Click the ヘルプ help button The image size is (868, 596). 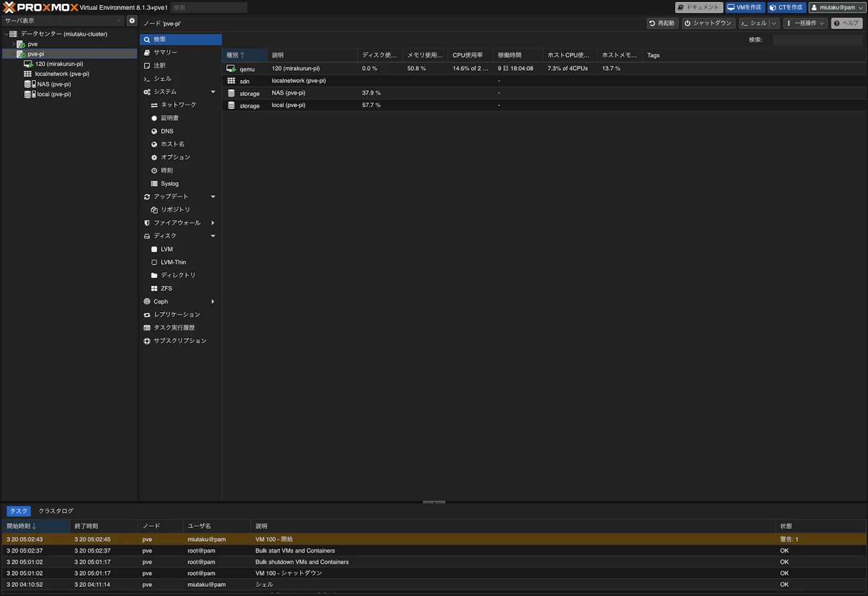846,23
